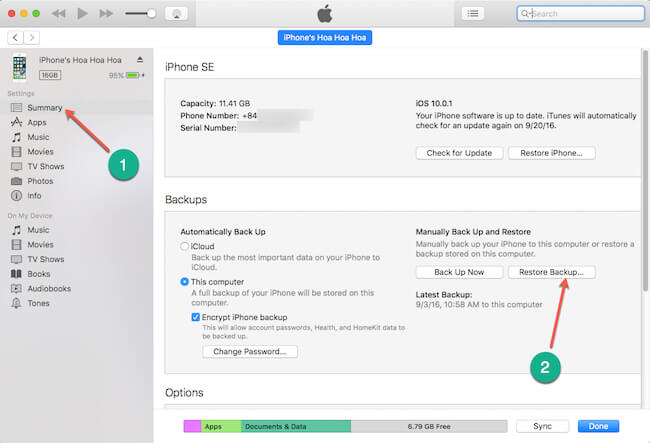Open TV Shows under Settings

[46, 167]
